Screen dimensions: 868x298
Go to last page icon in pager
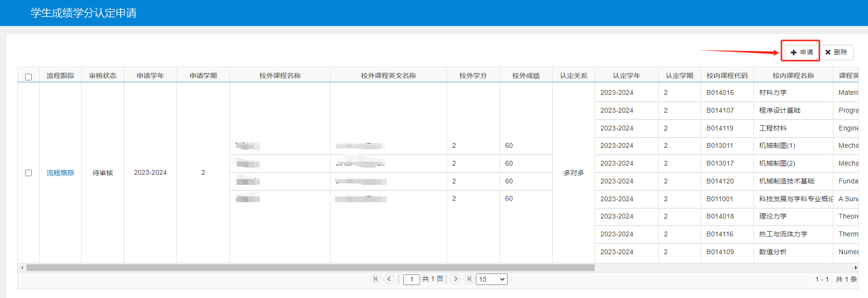click(x=469, y=279)
